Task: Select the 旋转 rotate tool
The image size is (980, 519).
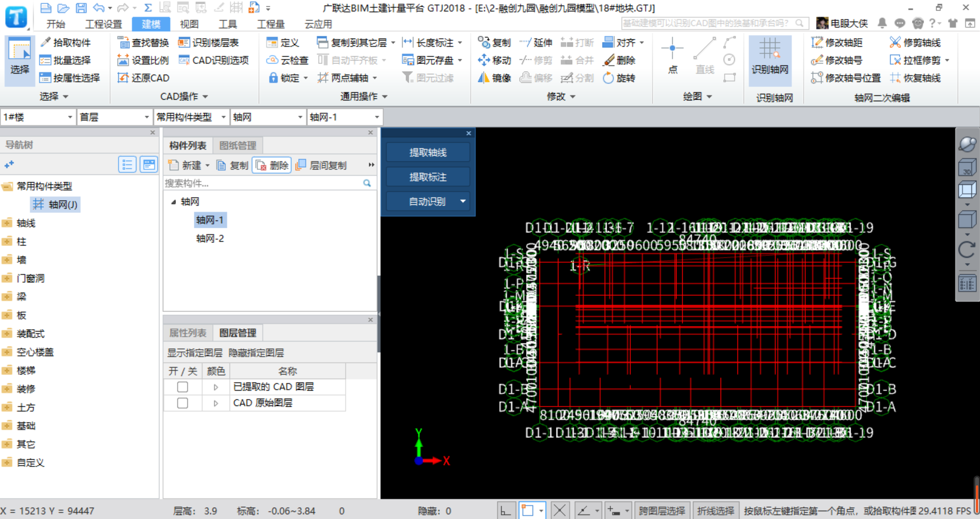Action: point(619,78)
